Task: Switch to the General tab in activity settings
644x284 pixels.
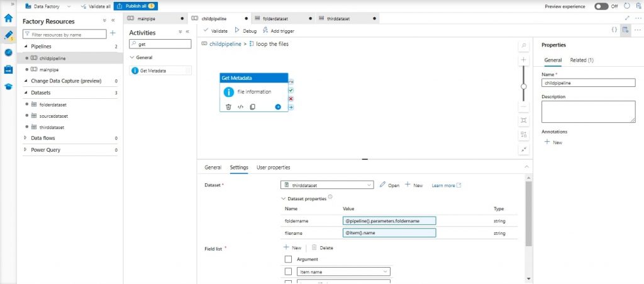Action: pyautogui.click(x=213, y=168)
